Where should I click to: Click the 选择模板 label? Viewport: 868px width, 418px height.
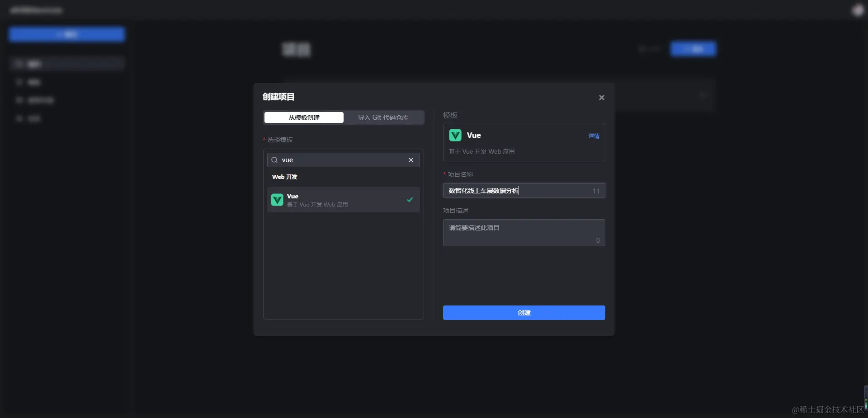pyautogui.click(x=280, y=140)
